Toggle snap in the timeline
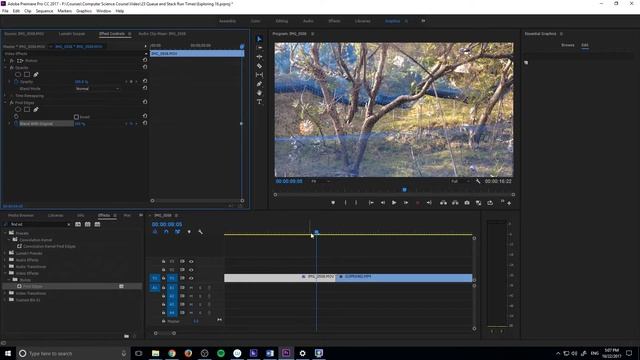Viewport: 640px width, 360px height. [x=166, y=232]
